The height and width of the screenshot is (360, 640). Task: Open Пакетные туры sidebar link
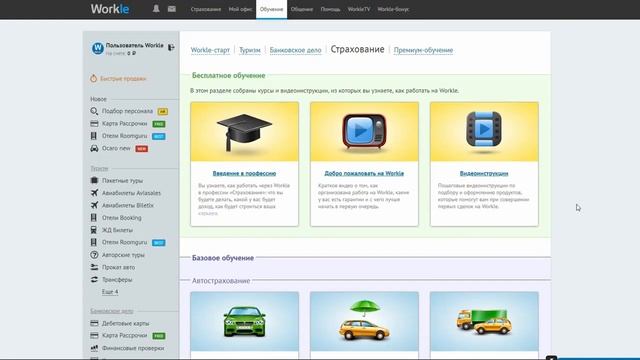(x=122, y=180)
